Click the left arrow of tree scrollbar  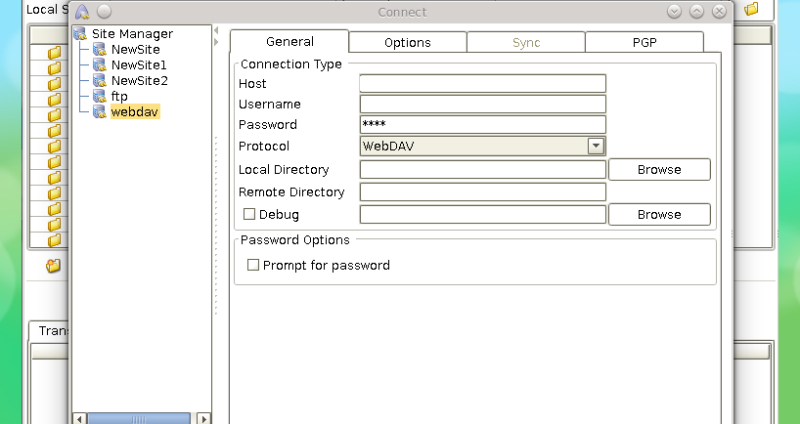pos(80,418)
